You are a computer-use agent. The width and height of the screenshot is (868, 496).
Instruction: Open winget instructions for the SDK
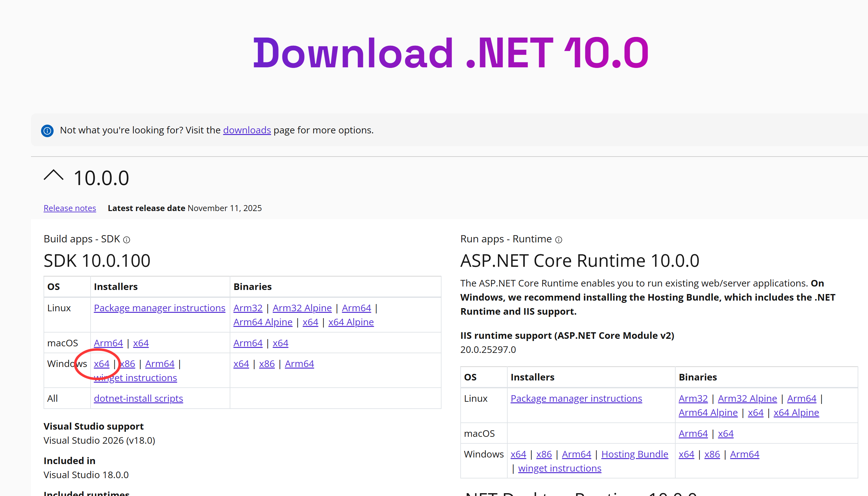click(x=135, y=378)
